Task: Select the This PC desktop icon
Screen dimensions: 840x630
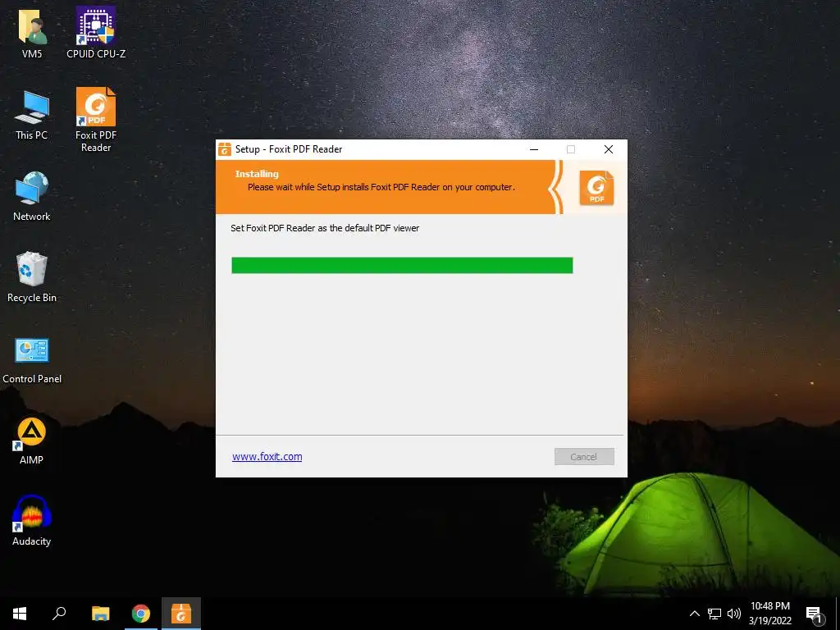Action: pyautogui.click(x=32, y=115)
